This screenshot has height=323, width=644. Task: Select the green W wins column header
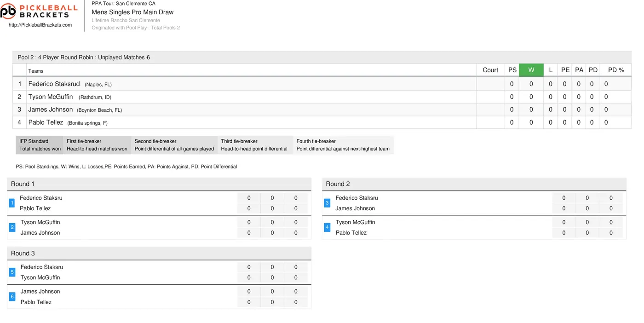coord(531,70)
